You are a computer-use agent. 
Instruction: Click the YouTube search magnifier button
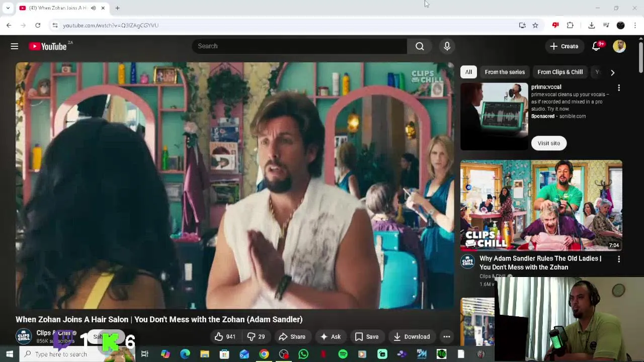(420, 46)
